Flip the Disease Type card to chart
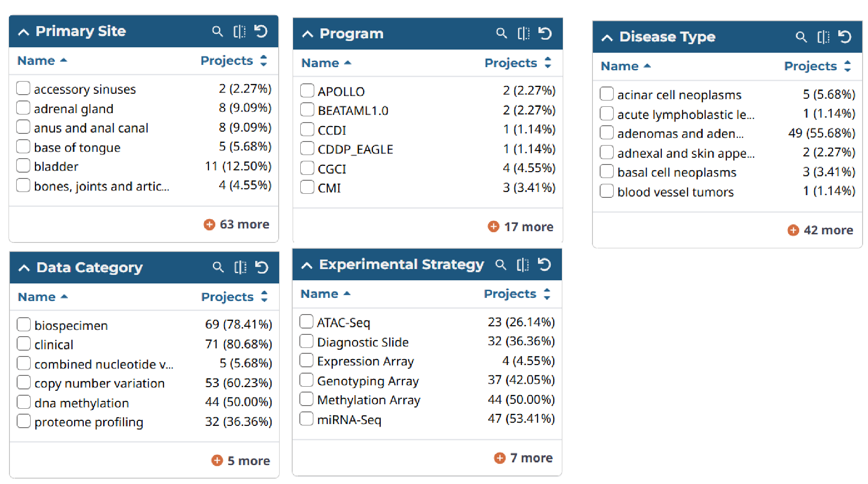Screen dimensions: 868x484 click(823, 37)
